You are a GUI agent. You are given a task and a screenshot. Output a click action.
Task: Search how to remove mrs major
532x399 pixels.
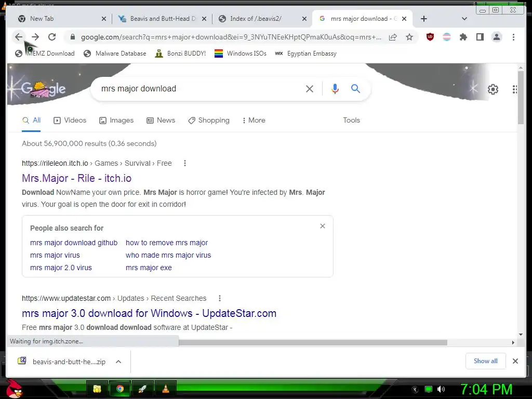click(x=167, y=243)
